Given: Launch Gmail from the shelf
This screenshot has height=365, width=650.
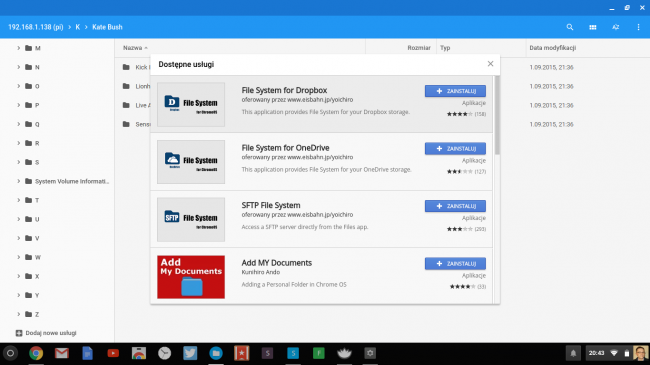Looking at the screenshot, I should [62, 353].
